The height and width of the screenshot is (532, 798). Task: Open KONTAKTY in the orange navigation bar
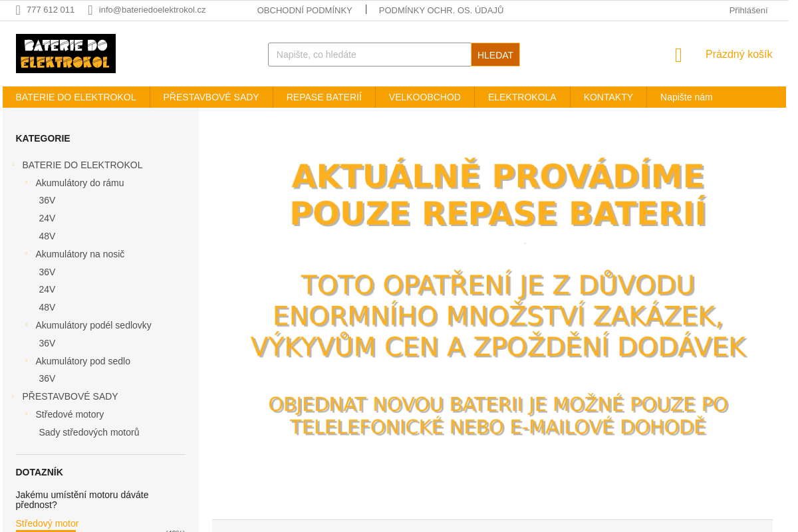608,97
